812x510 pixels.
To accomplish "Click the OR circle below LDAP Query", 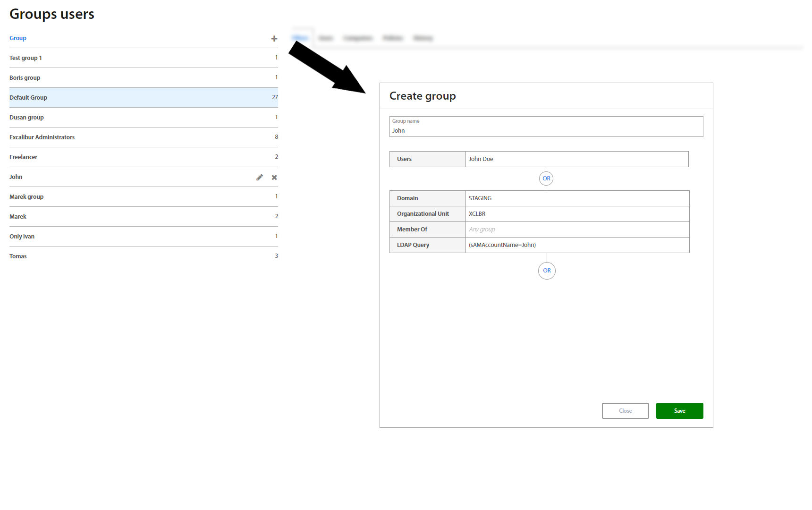I will 547,271.
